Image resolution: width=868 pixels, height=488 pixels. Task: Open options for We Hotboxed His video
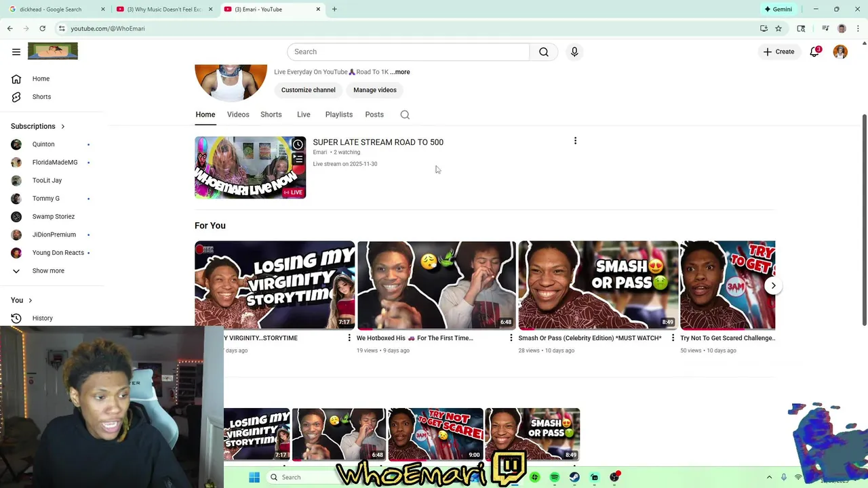511,338
